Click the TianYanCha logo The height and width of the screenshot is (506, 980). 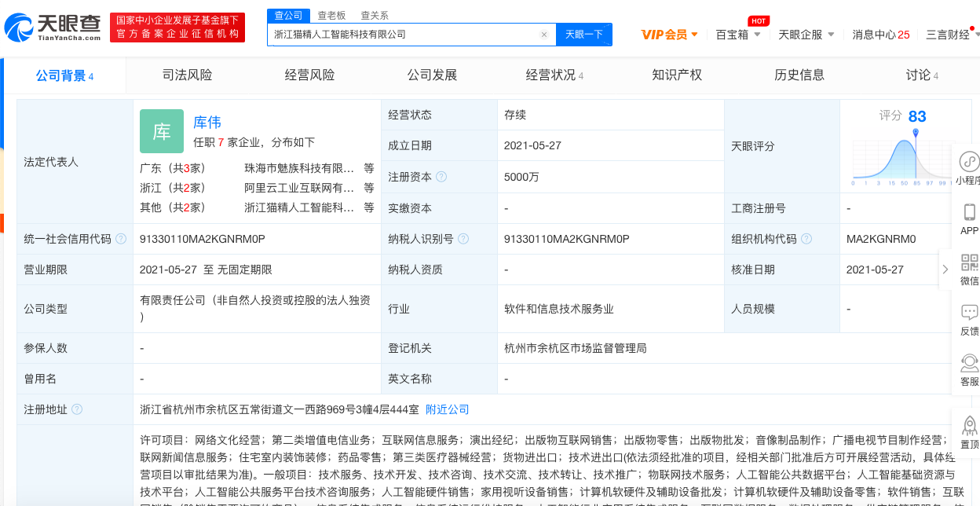pos(53,27)
